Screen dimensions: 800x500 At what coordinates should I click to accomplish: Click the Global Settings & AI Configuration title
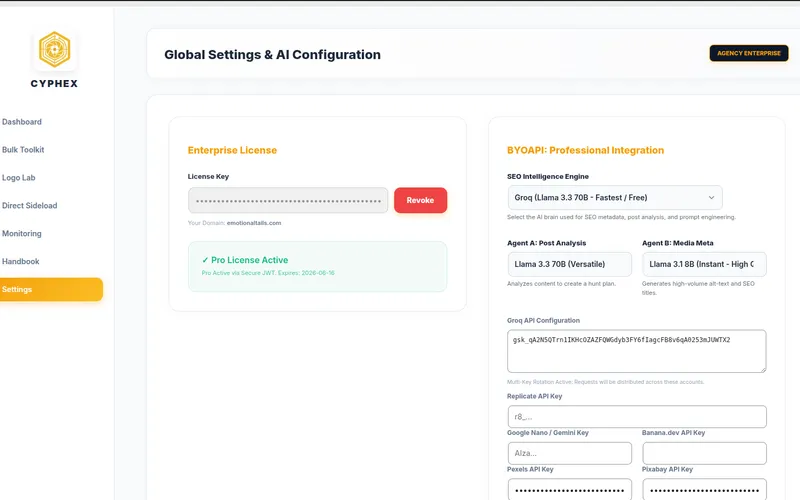coord(272,55)
